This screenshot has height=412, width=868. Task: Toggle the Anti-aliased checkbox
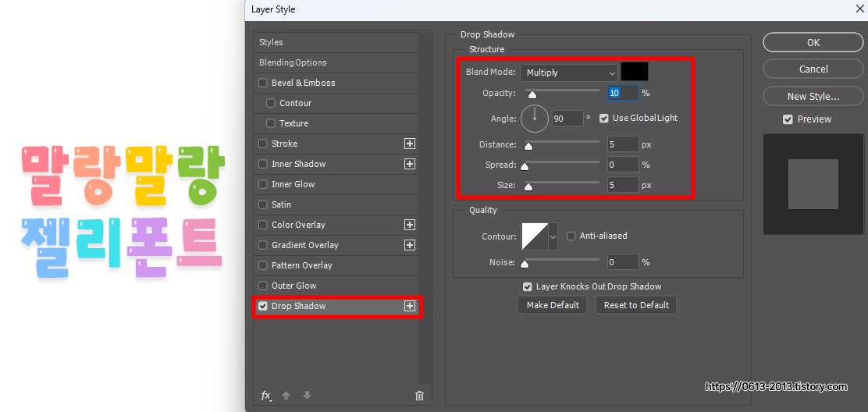[571, 236]
